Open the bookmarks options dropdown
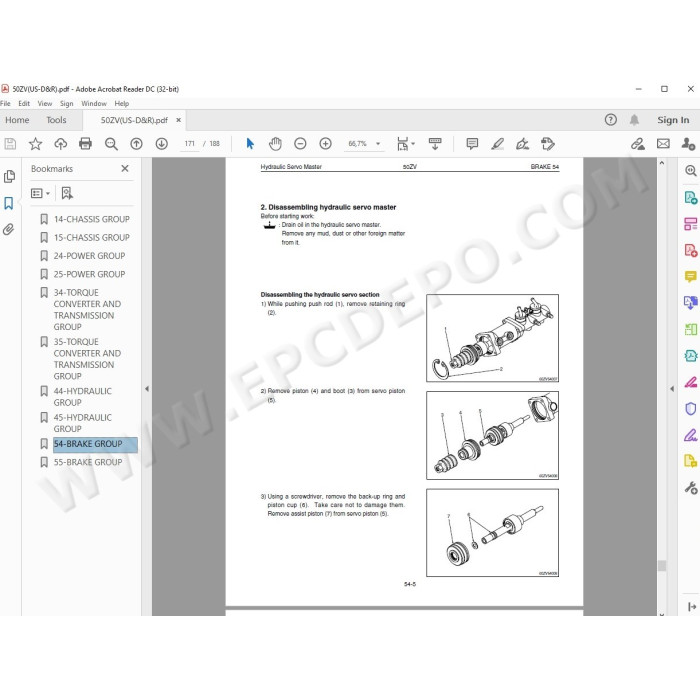 [40, 193]
